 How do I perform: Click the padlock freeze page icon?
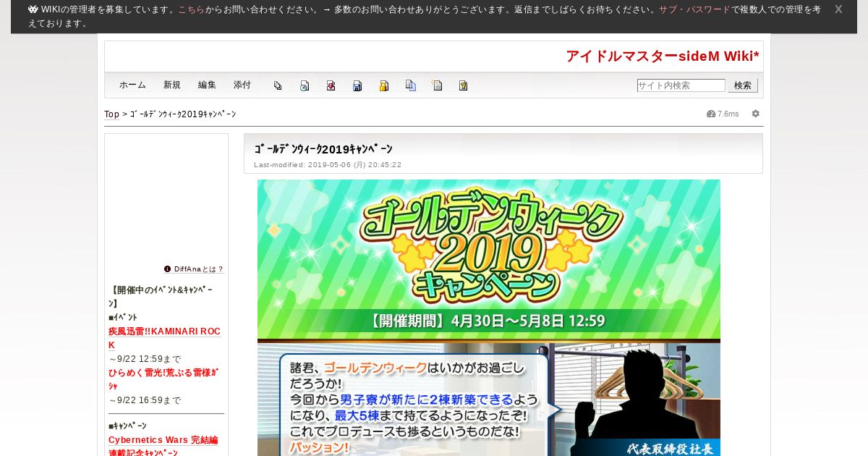pos(384,85)
